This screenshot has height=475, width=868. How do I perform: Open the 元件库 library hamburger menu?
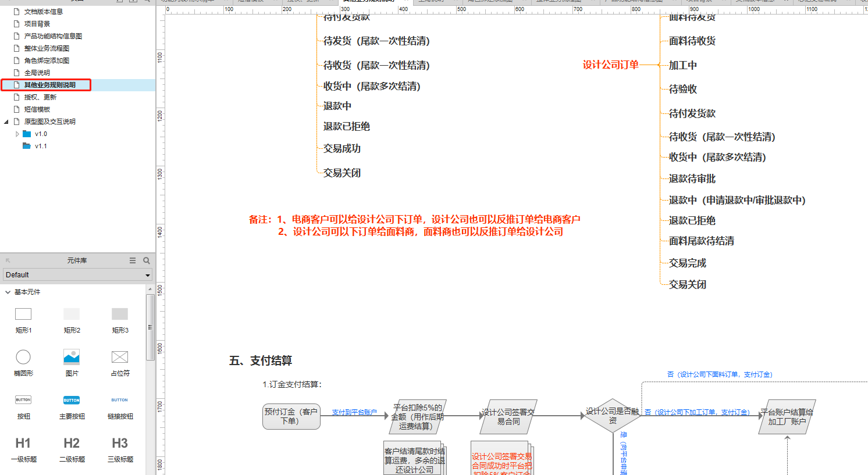(133, 260)
